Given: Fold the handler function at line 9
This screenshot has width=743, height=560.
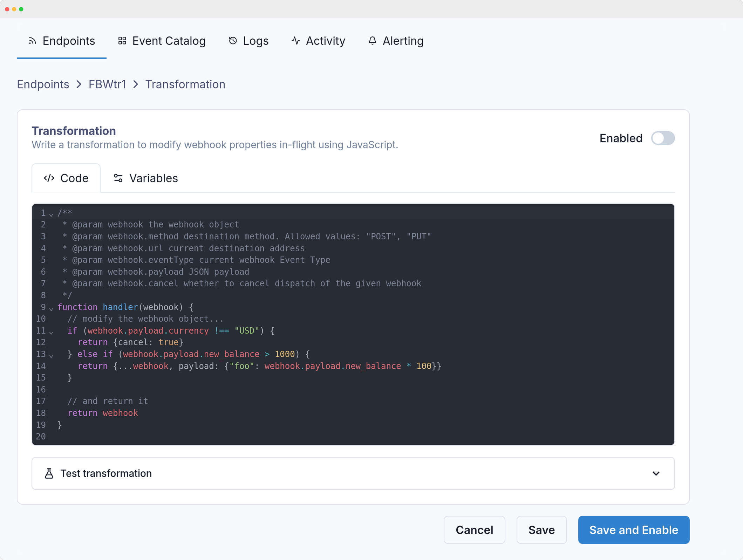Looking at the screenshot, I should (x=51, y=308).
